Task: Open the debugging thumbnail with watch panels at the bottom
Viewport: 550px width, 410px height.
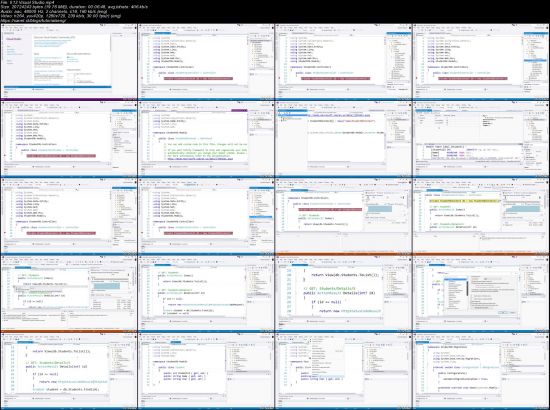Action: (x=69, y=293)
